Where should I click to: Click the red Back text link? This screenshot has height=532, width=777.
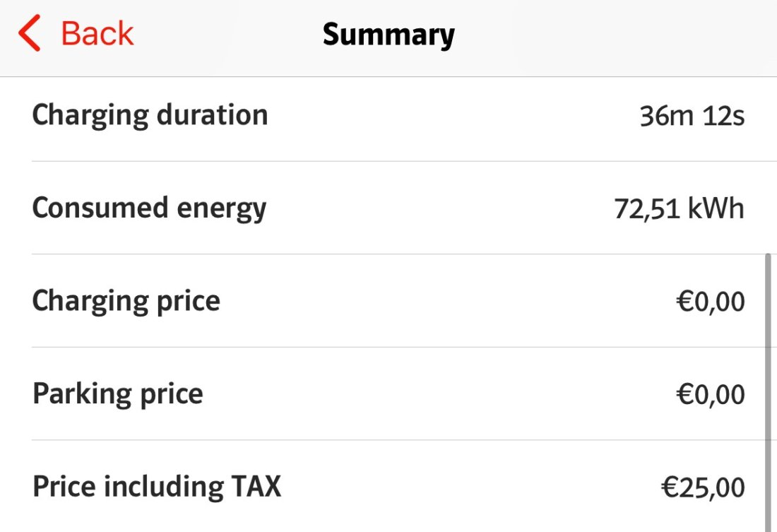97,34
